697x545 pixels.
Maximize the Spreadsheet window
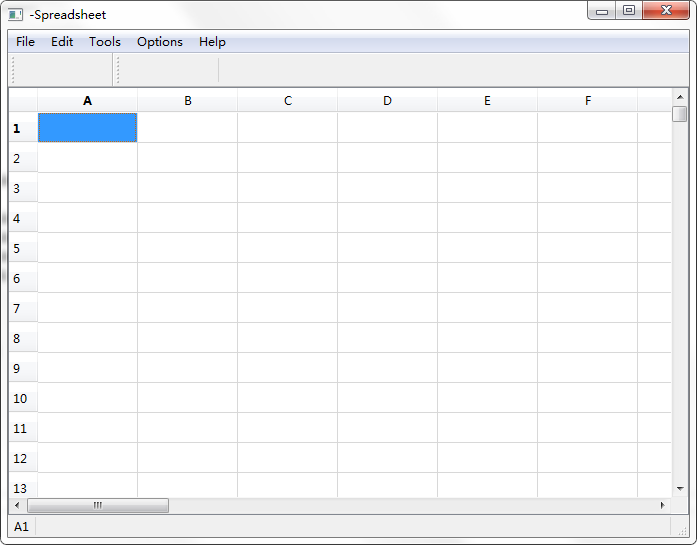click(x=629, y=11)
